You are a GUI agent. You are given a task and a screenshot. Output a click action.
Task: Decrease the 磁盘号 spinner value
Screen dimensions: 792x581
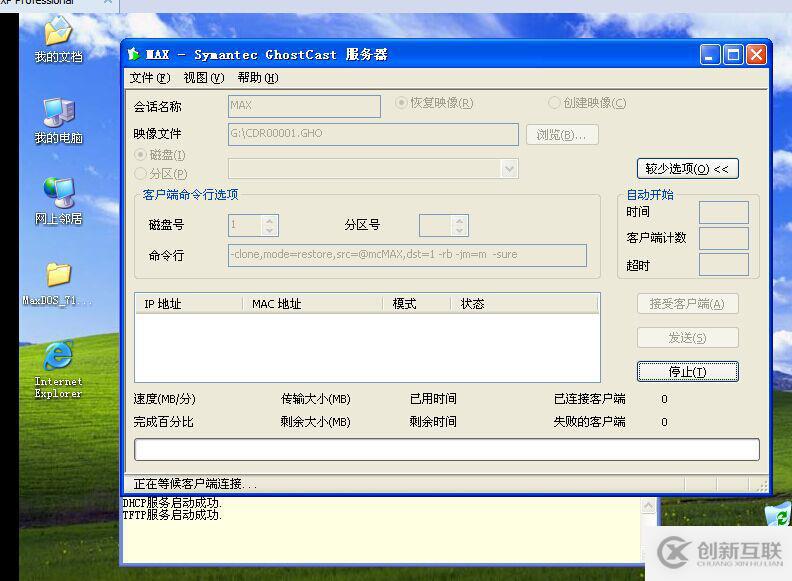click(270, 230)
